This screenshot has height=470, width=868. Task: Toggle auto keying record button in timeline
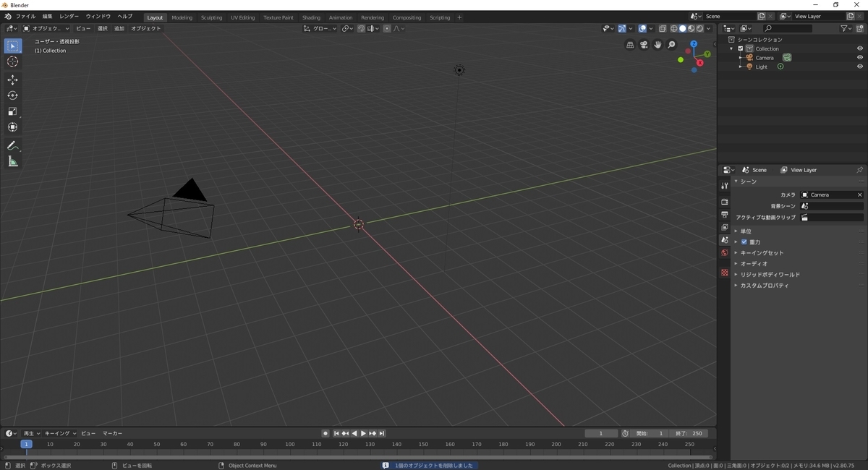[x=325, y=433]
